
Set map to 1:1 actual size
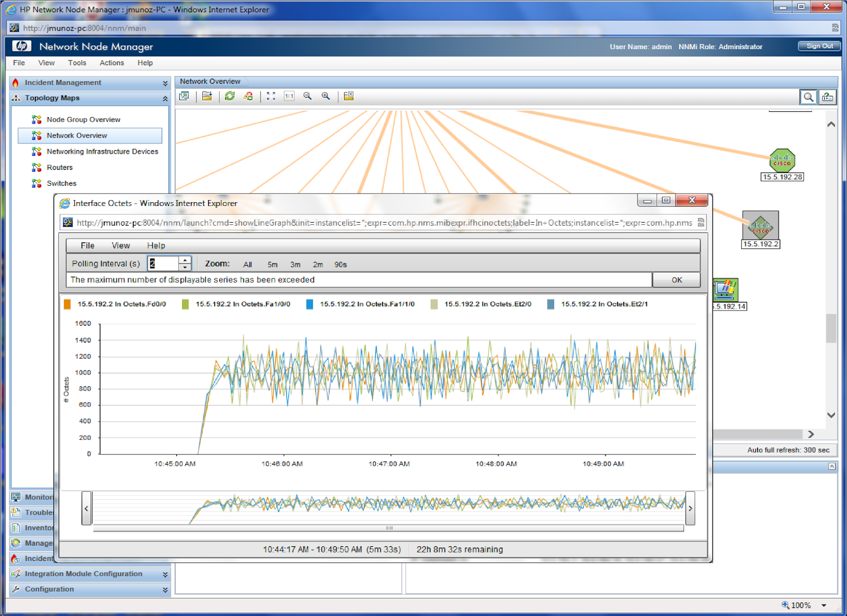click(289, 96)
